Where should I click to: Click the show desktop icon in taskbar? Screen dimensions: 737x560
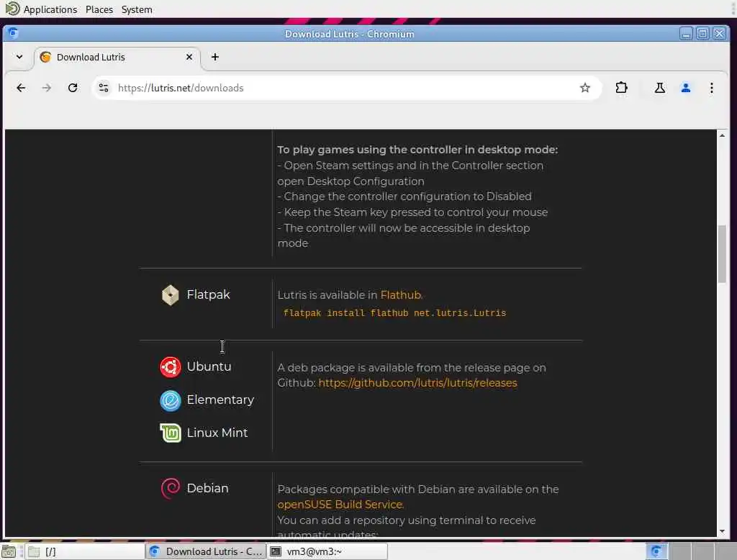tap(9, 551)
